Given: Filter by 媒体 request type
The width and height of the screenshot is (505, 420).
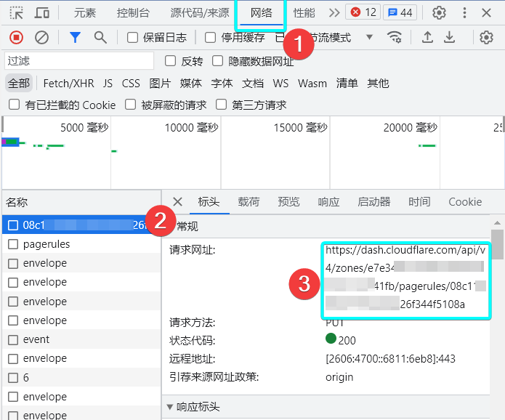Looking at the screenshot, I should point(191,84).
